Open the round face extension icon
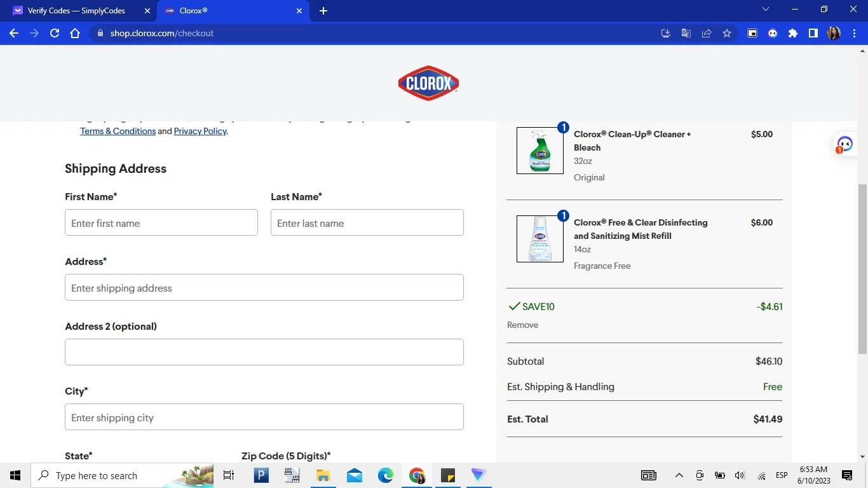 point(773,33)
